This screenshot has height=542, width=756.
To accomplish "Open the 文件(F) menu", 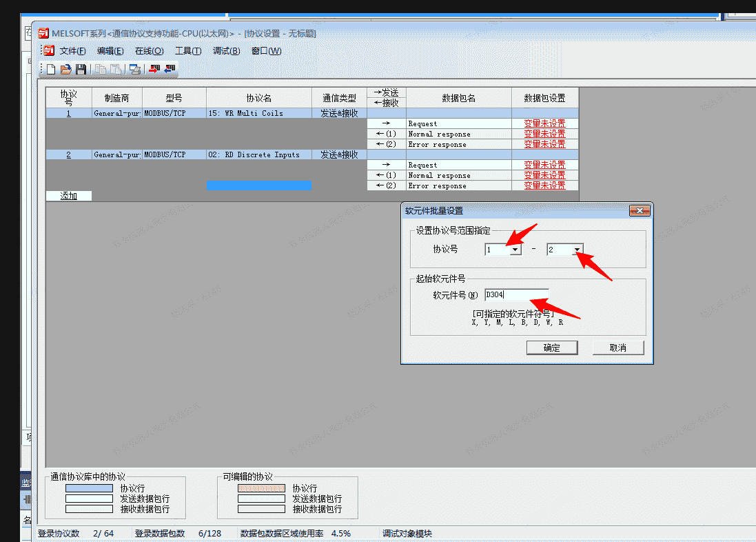I will [72, 51].
